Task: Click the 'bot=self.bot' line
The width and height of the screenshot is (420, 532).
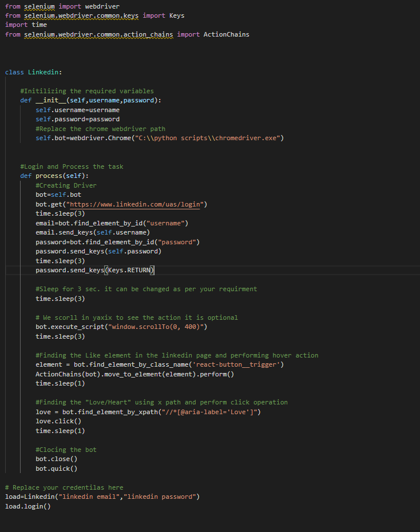Action: 58,194
